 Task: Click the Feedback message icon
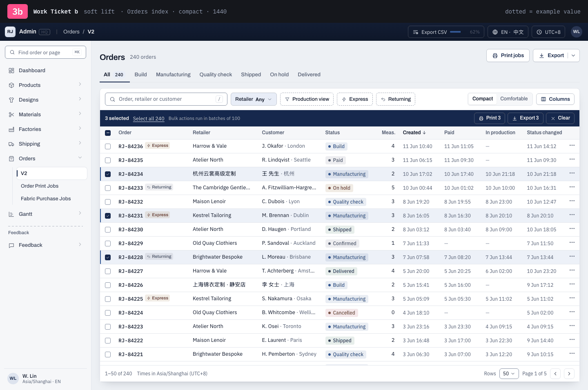point(11,245)
